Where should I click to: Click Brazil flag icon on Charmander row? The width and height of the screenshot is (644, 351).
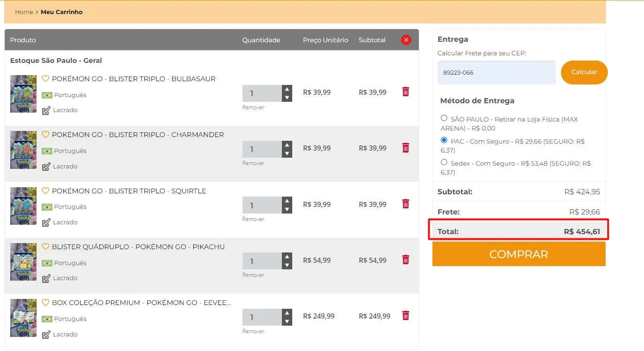tap(47, 151)
